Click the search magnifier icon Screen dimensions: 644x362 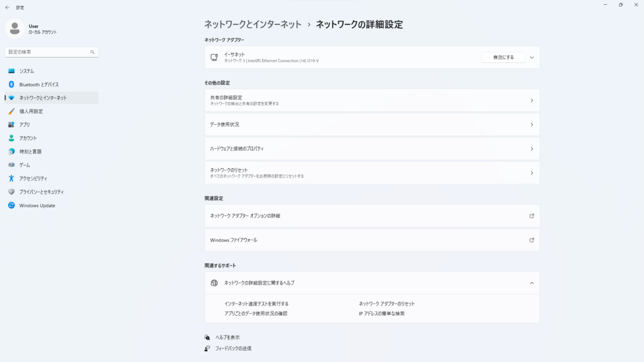tap(92, 52)
